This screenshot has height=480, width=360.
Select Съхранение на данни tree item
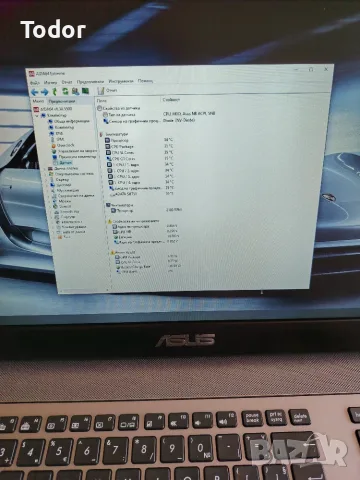pos(73,196)
